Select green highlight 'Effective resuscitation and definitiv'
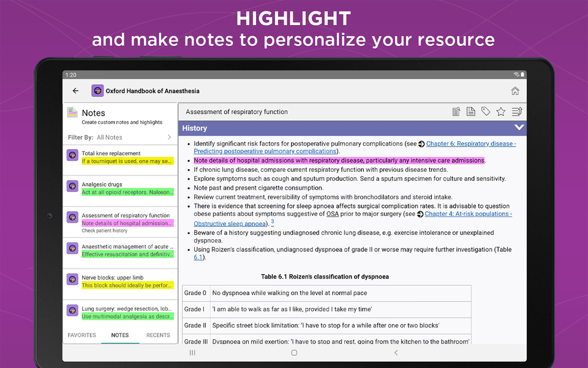The width and height of the screenshot is (588, 368). click(127, 254)
